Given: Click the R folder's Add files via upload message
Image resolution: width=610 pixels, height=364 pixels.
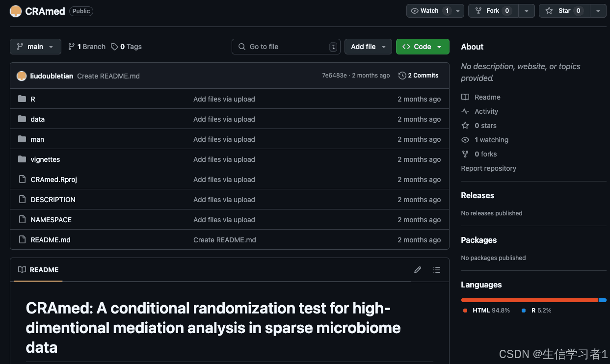Looking at the screenshot, I should [224, 99].
